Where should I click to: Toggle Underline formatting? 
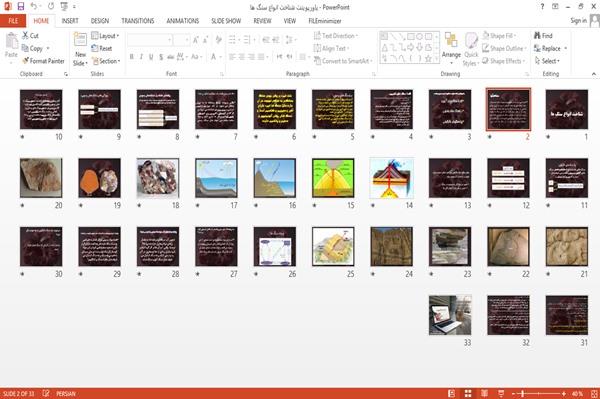pyautogui.click(x=151, y=57)
